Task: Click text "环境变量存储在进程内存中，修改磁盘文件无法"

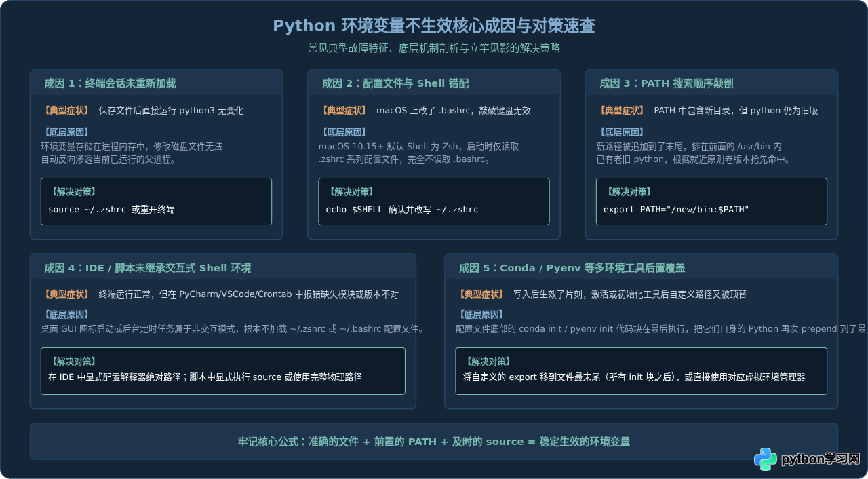Action: coord(132,146)
